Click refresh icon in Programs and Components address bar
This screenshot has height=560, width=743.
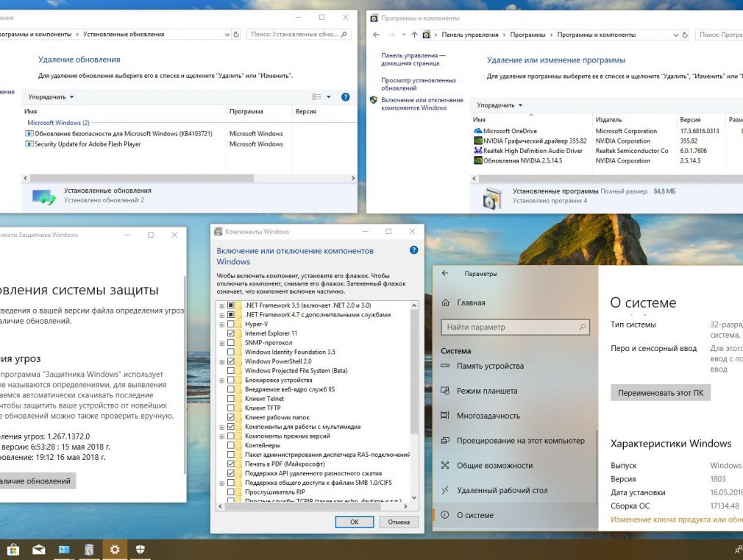685,35
